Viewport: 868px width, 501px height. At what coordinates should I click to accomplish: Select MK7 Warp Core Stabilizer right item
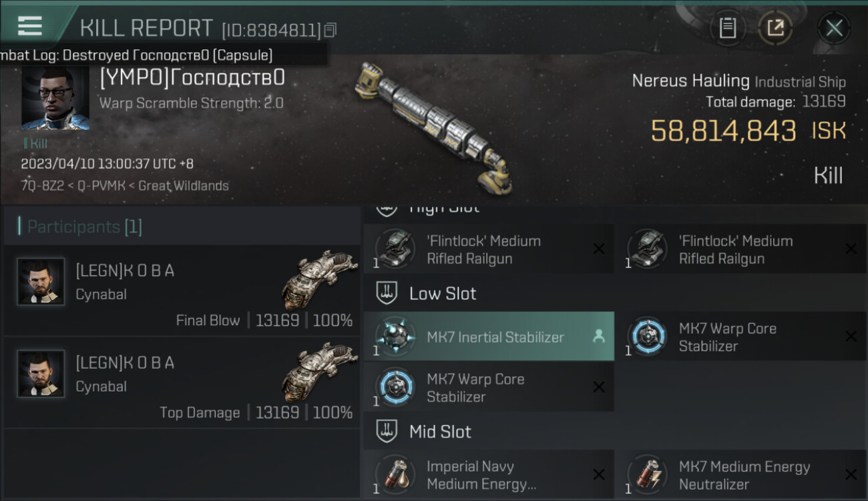tap(741, 337)
